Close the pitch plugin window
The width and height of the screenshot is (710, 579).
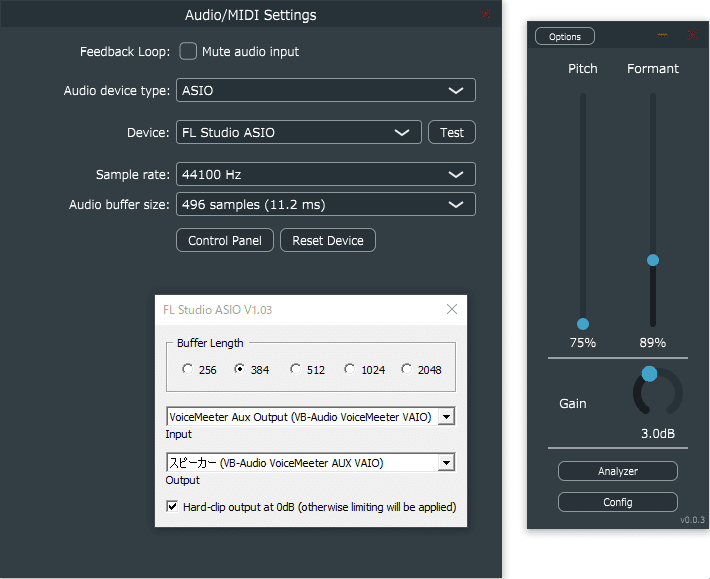pyautogui.click(x=692, y=34)
